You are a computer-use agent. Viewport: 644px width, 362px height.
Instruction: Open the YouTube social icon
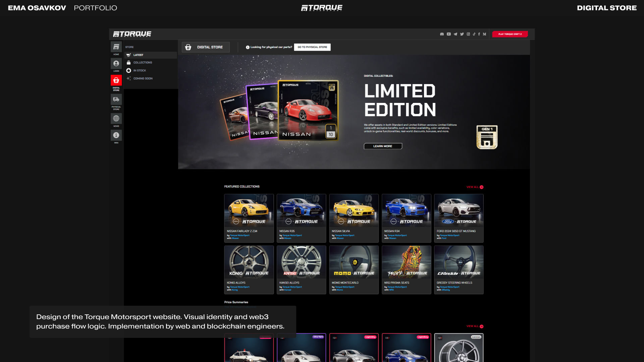pos(448,34)
